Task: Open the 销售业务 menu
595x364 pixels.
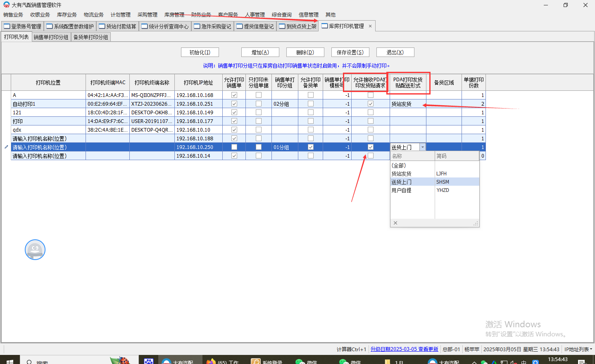Action: [x=13, y=14]
